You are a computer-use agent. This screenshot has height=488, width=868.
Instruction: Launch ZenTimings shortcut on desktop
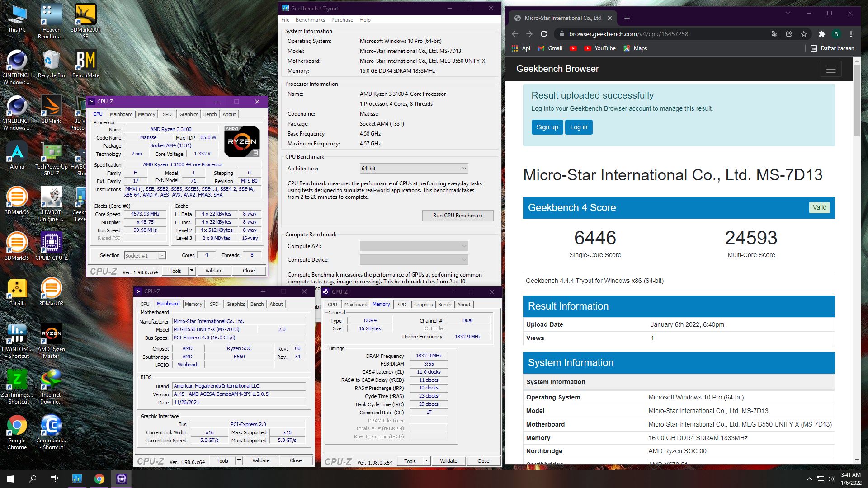(17, 387)
